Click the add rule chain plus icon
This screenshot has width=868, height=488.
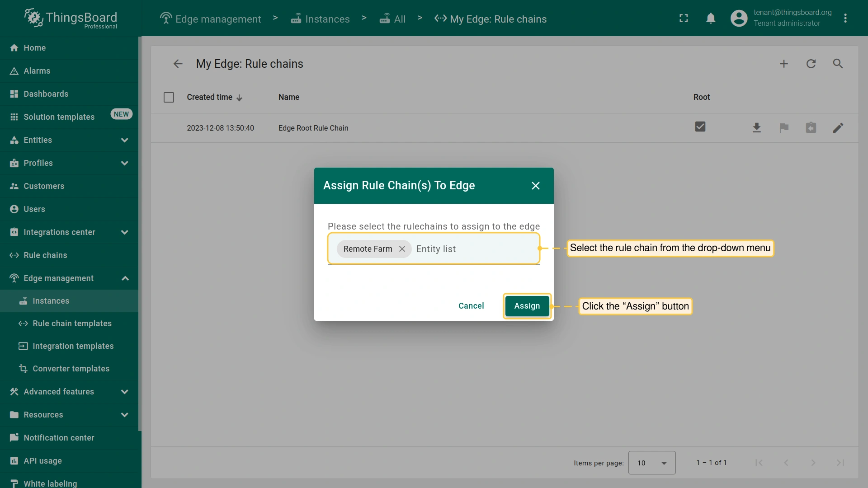point(784,64)
